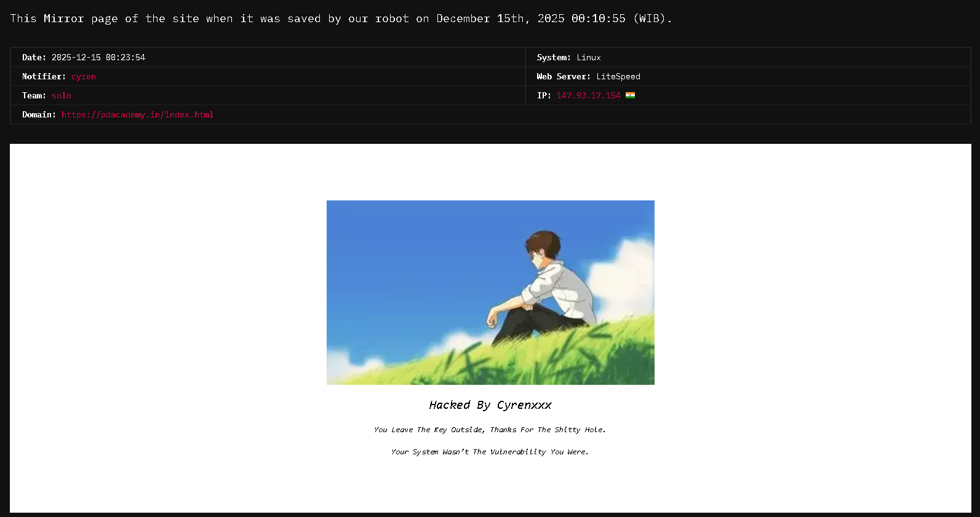Click the India flag icon beside the IP
This screenshot has height=517, width=980.
(x=630, y=95)
